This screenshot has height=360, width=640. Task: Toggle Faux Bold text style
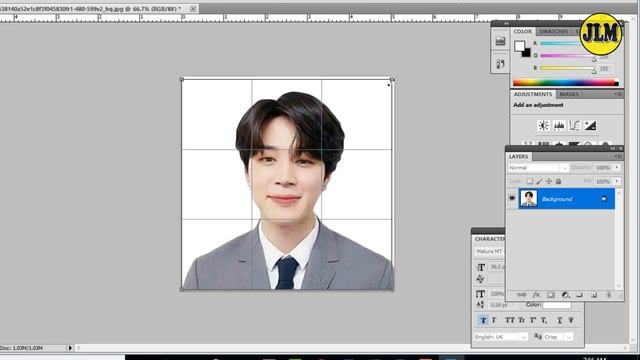click(483, 320)
